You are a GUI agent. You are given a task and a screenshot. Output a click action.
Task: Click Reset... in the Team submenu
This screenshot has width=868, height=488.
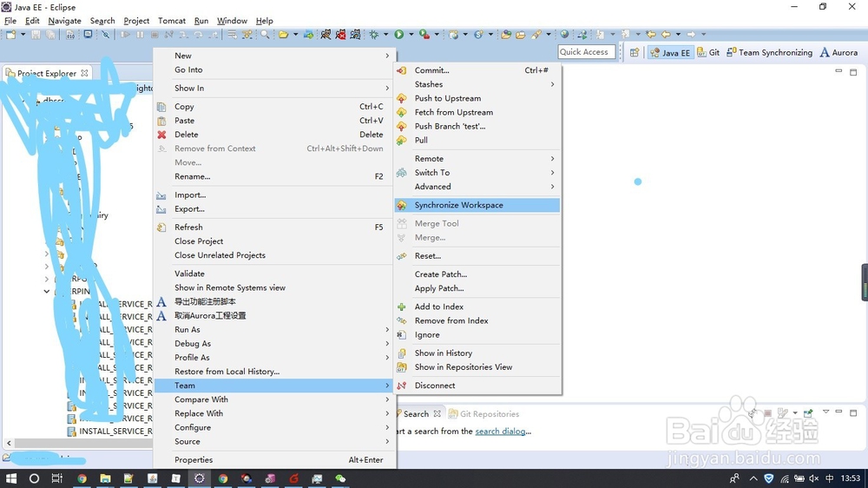(477, 256)
